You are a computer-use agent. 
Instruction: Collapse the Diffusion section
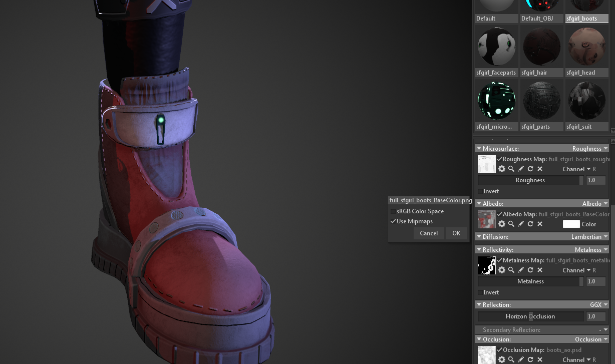pos(479,237)
